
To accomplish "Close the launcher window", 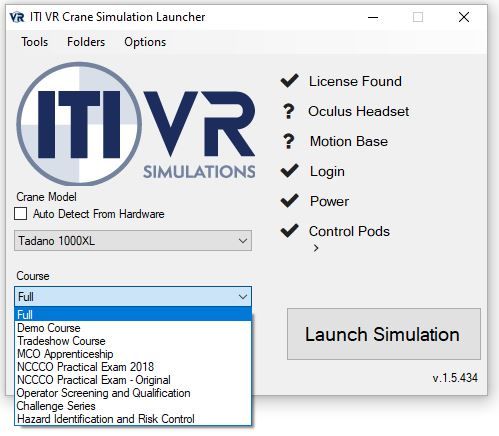I will point(464,17).
